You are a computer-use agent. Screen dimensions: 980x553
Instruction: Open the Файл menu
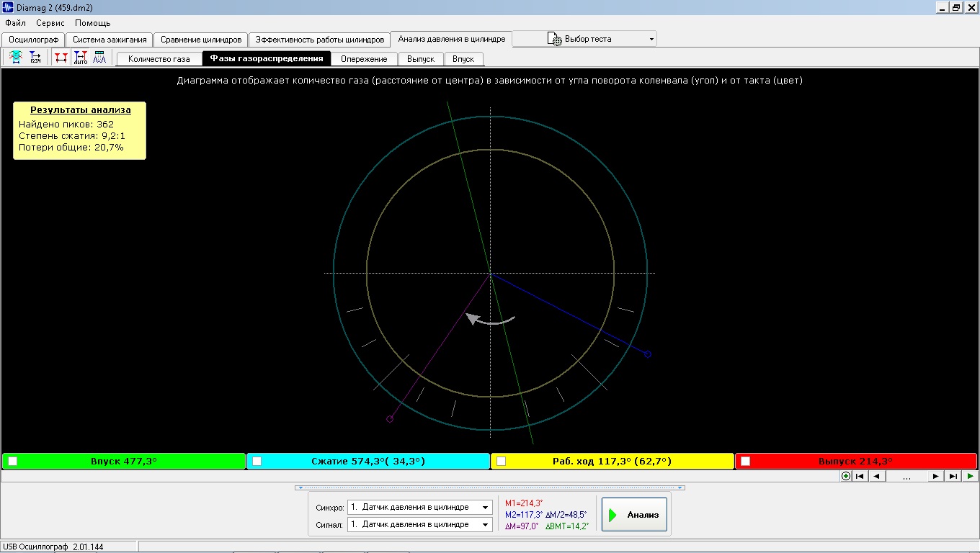(15, 23)
